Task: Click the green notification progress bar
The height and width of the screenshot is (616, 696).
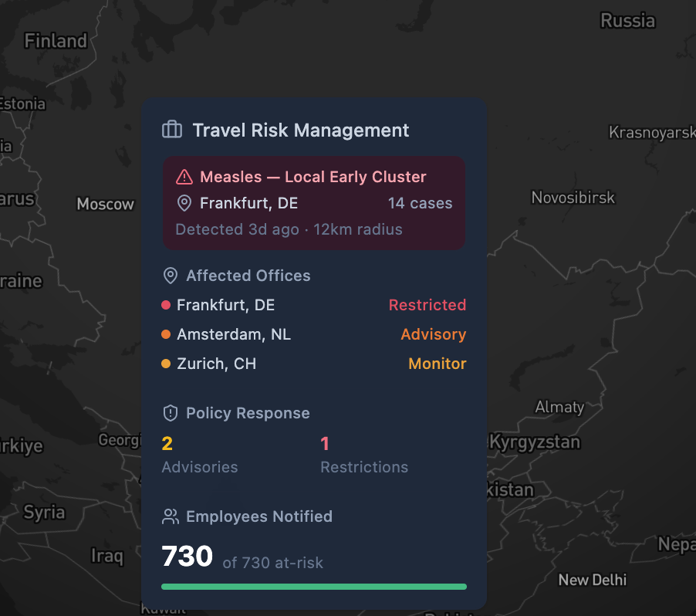Action: coord(314,586)
